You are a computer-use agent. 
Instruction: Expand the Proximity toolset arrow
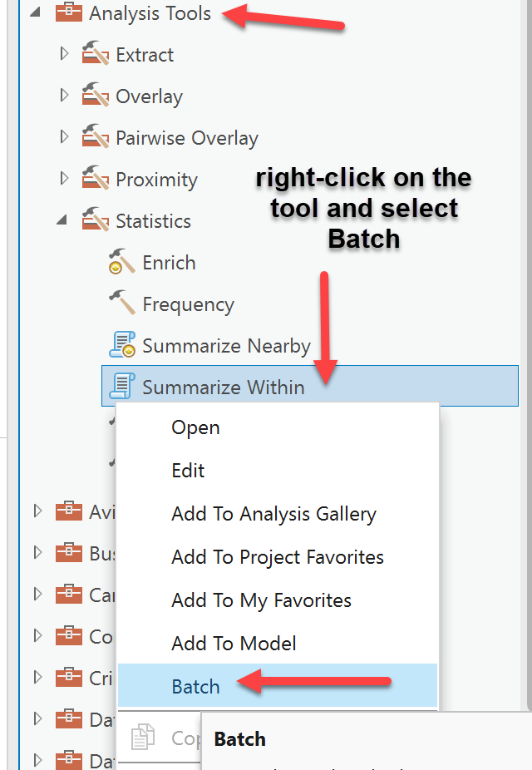[64, 179]
